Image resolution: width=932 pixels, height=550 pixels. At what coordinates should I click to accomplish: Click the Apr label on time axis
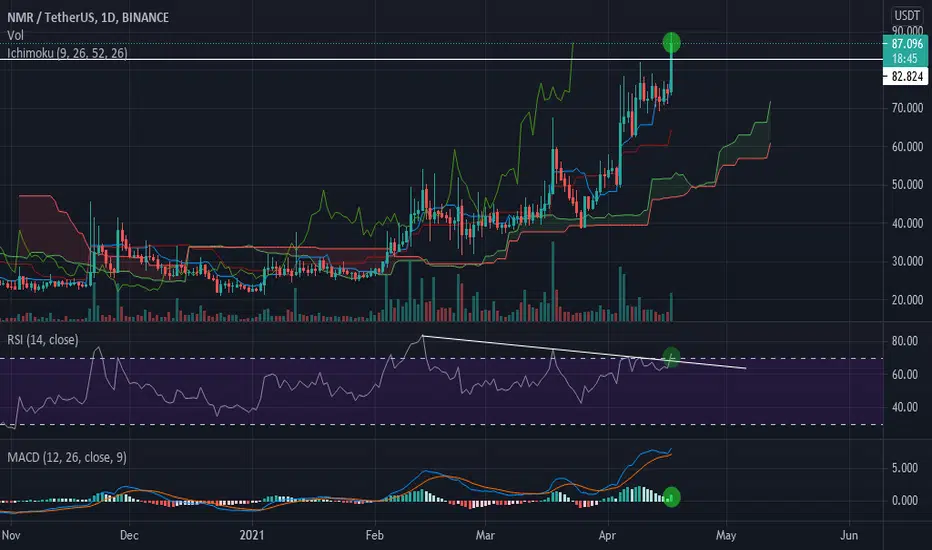pyautogui.click(x=607, y=535)
